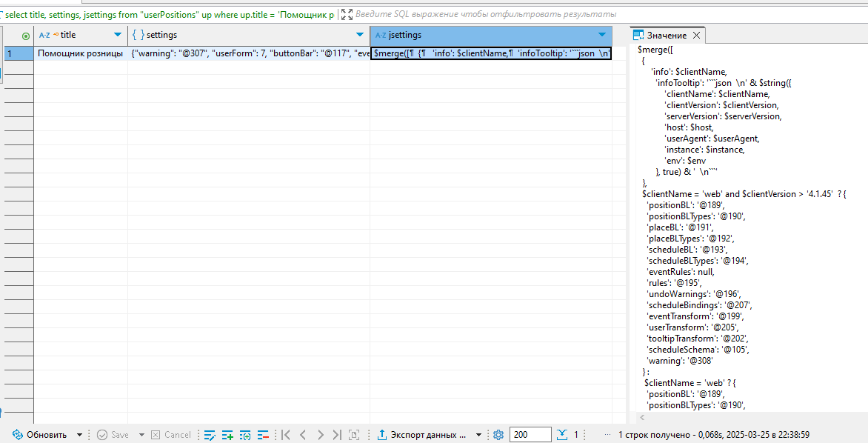Click the delete current row icon
868x443 pixels.
(263, 435)
